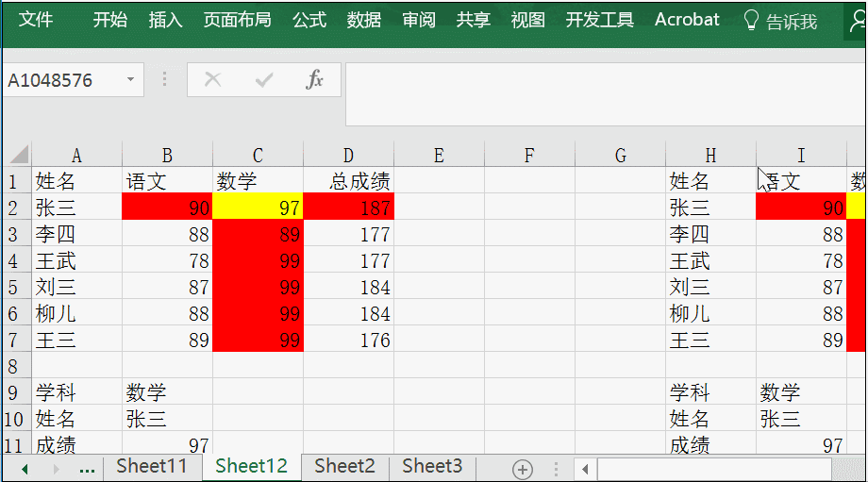Click cell A4 containing 王武
Image resolution: width=868 pixels, height=482 pixels.
tap(76, 260)
